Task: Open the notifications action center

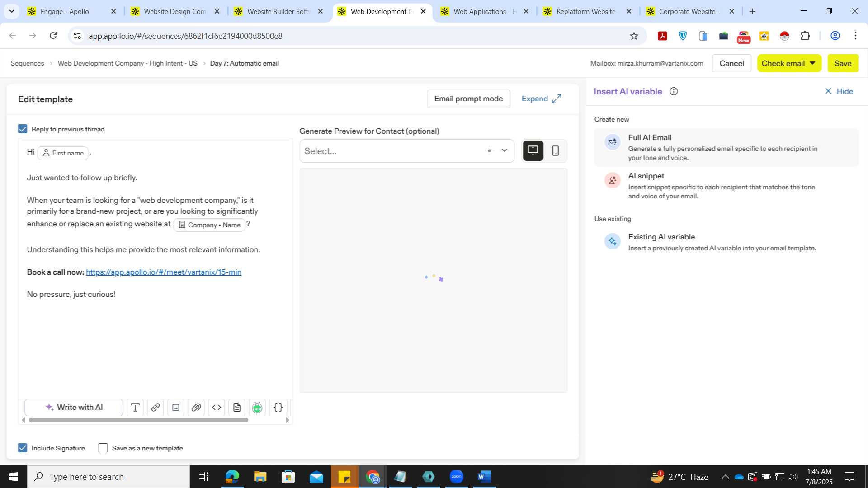Action: pos(849,477)
